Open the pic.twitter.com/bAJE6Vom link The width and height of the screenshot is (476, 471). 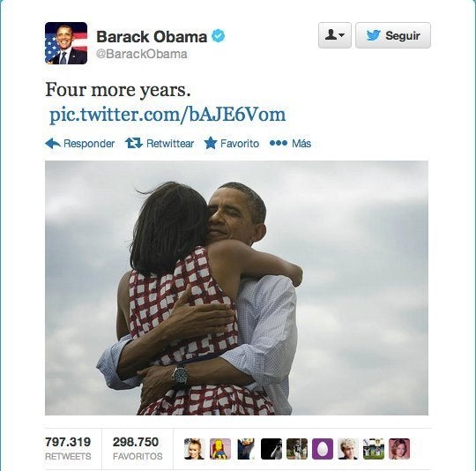167,115
